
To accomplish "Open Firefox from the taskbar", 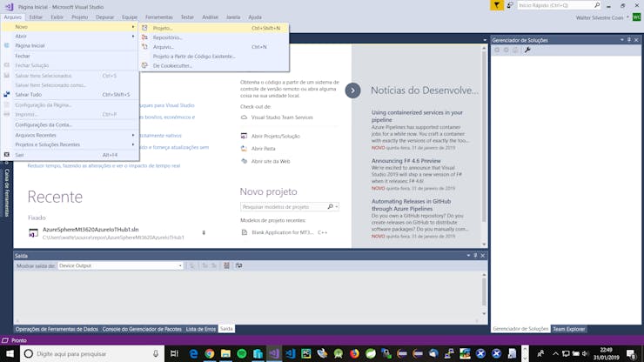I will click(354, 354).
